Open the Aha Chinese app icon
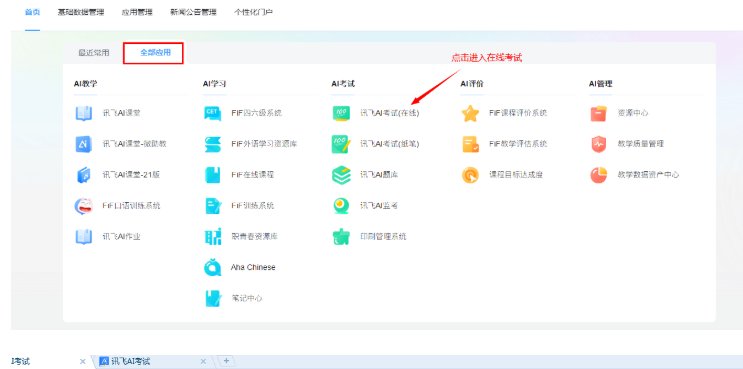743x369 pixels. 213,267
